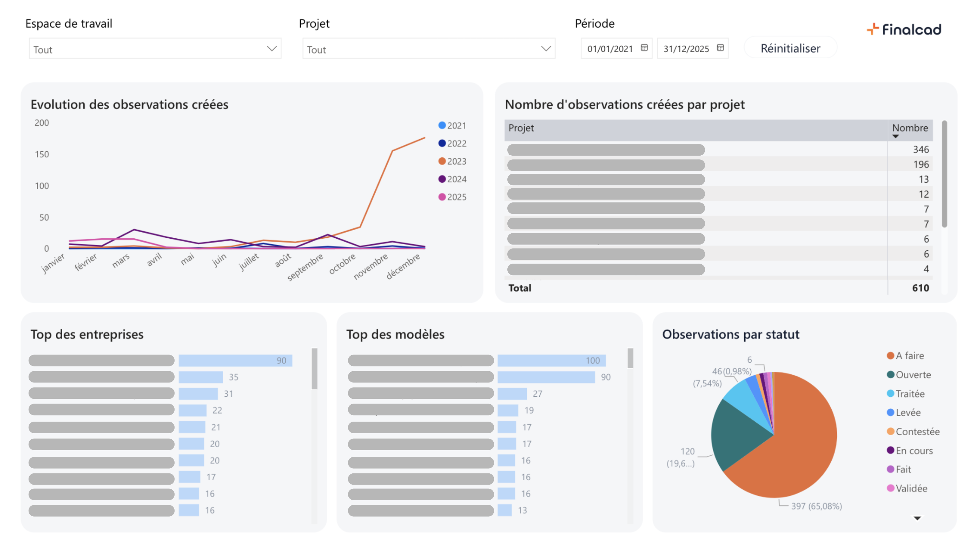The height and width of the screenshot is (549, 980).
Task: Click the start date 01/01/2021 field
Action: click(x=609, y=49)
